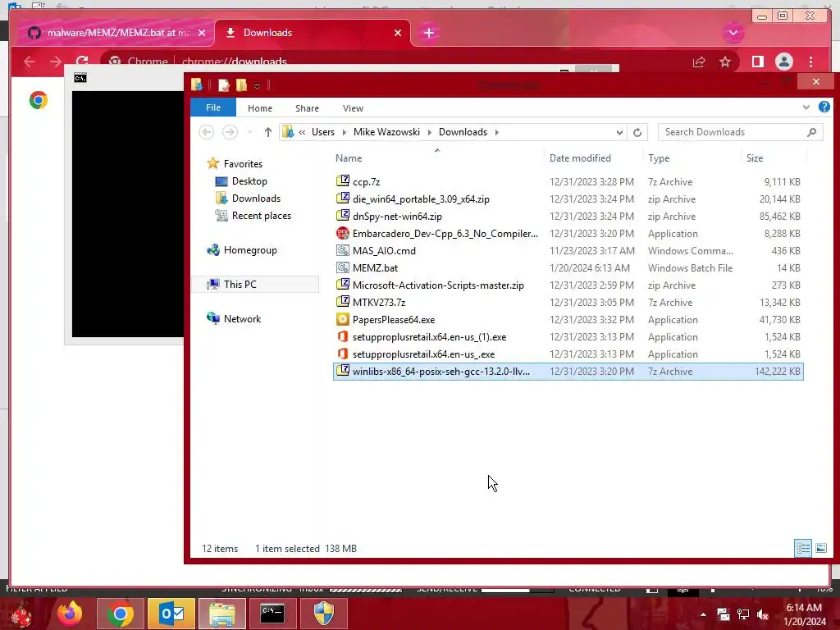840x630 pixels.
Task: Click the Properties quick access toolbar icon
Action: coord(223,84)
